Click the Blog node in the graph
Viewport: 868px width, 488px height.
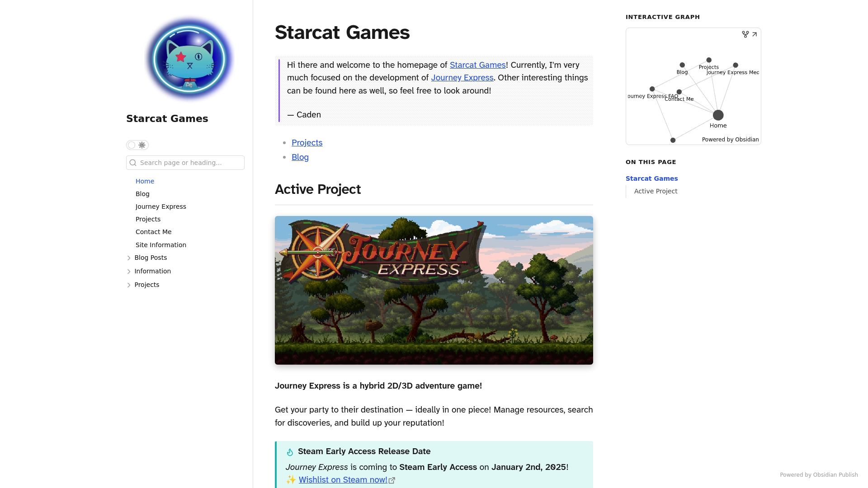coord(682,65)
